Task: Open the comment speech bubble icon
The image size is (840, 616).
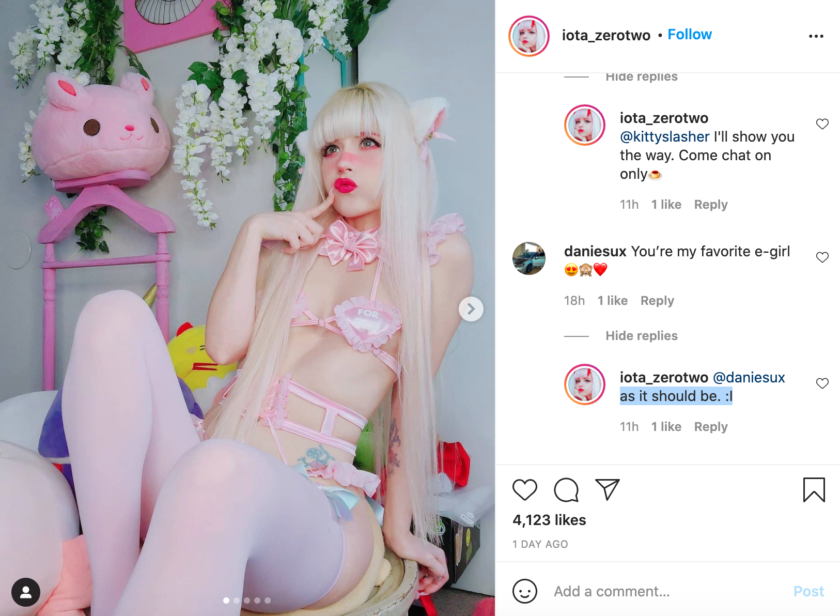Action: tap(566, 490)
